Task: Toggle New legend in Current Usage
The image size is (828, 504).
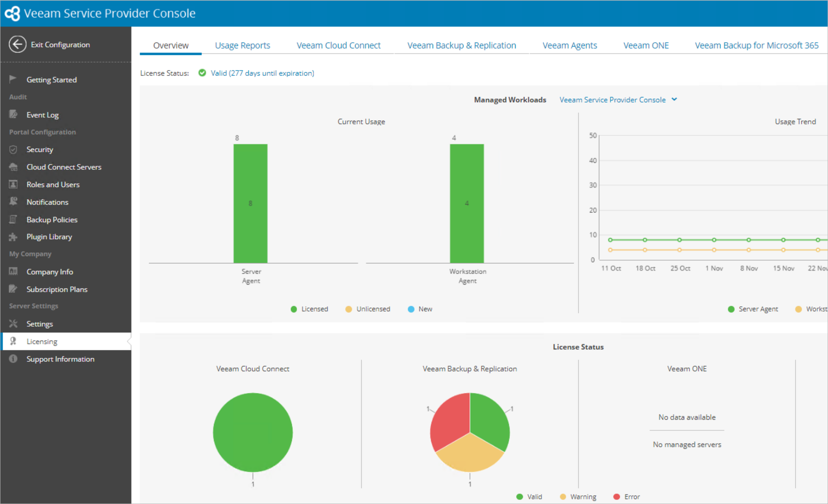Action: click(420, 309)
